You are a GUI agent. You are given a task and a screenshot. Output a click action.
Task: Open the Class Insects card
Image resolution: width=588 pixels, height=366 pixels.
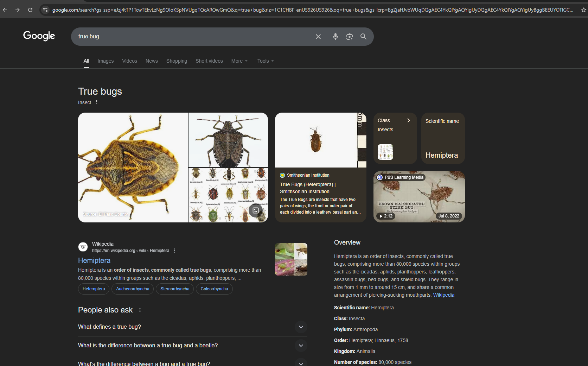tap(395, 138)
